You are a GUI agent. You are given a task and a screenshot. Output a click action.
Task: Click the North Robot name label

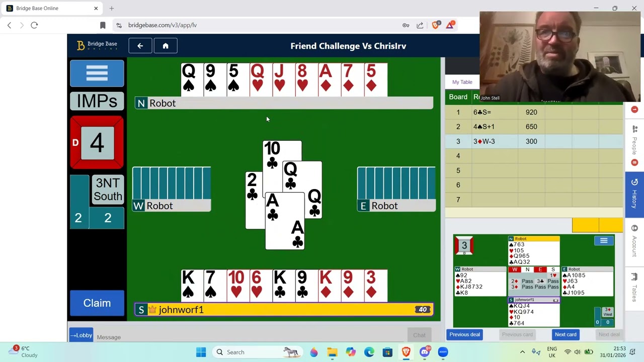pos(284,103)
